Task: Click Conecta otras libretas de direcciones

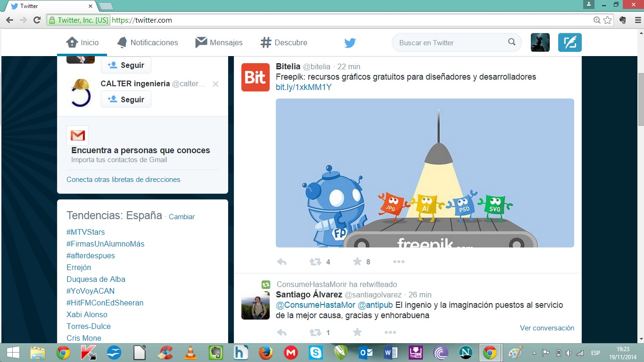Action: click(x=124, y=180)
